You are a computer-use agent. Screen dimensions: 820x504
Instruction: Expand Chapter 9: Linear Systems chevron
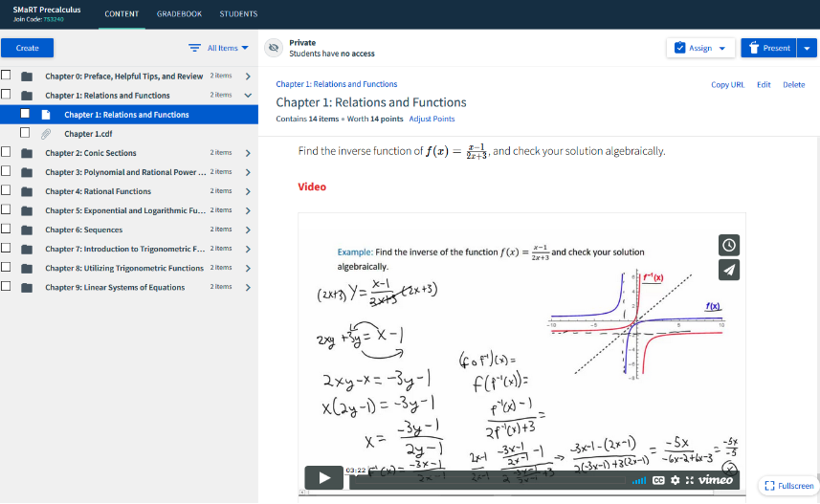tap(248, 288)
